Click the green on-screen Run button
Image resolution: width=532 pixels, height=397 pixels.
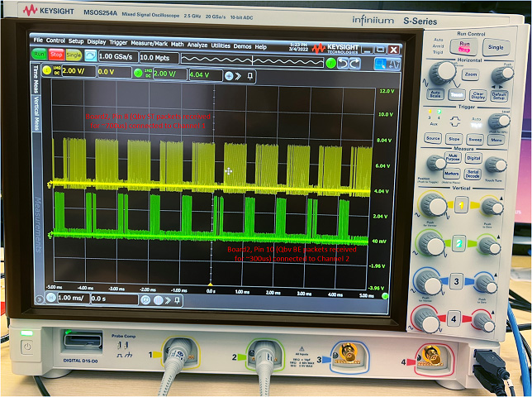tap(40, 54)
